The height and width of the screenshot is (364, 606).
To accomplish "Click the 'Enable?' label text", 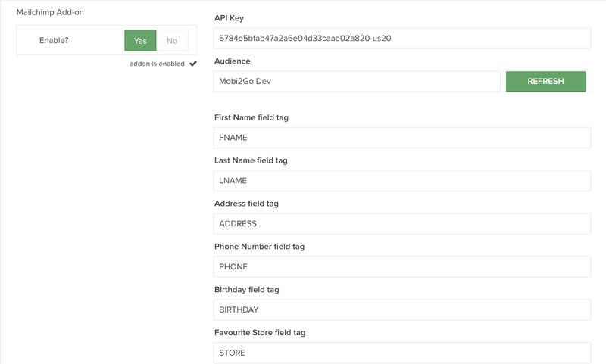I will (x=54, y=40).
